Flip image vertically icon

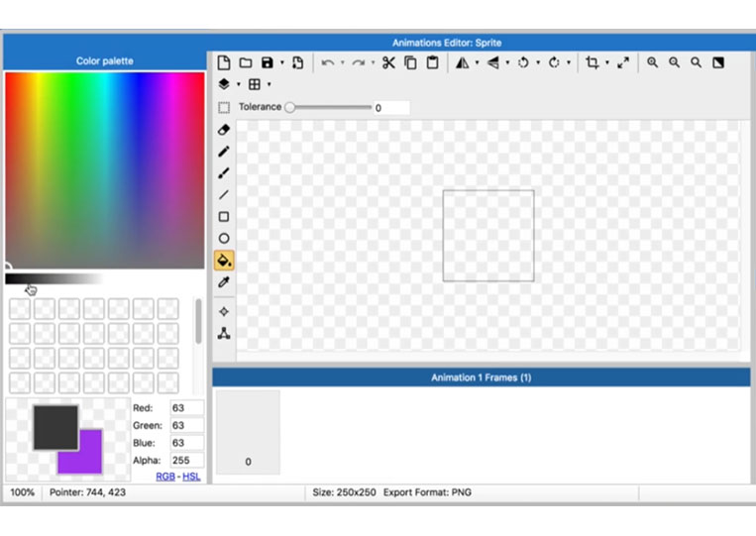pos(492,62)
